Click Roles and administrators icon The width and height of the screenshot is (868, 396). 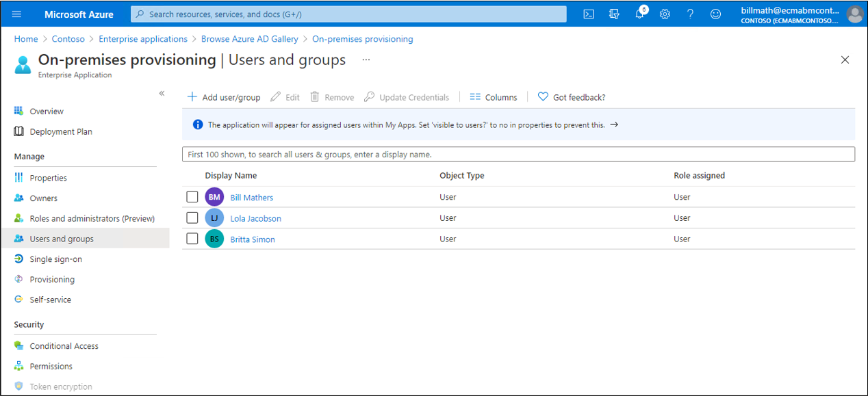[x=19, y=218]
